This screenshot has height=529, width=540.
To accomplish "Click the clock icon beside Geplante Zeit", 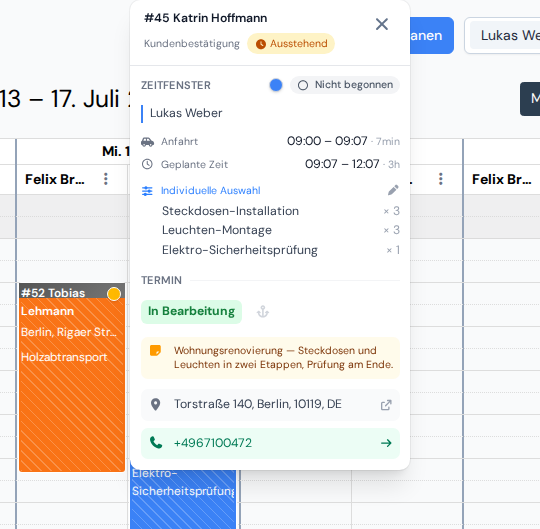I will pos(147,164).
